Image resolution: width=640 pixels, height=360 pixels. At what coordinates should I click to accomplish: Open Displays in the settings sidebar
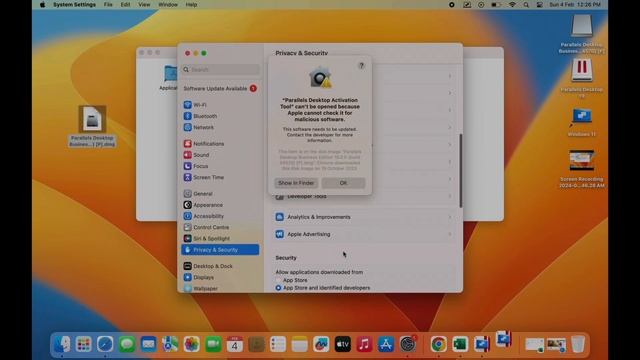(x=199, y=277)
